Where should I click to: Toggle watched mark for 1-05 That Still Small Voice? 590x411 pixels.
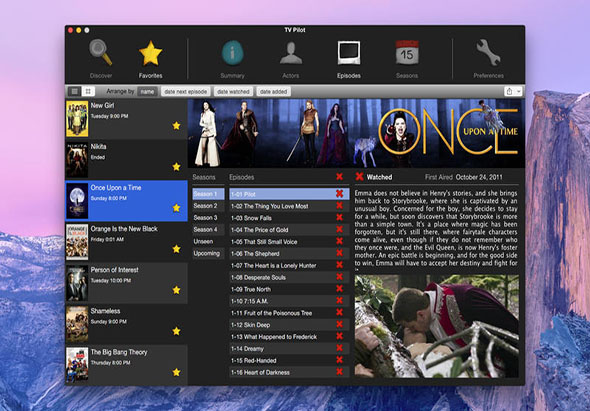tap(339, 241)
